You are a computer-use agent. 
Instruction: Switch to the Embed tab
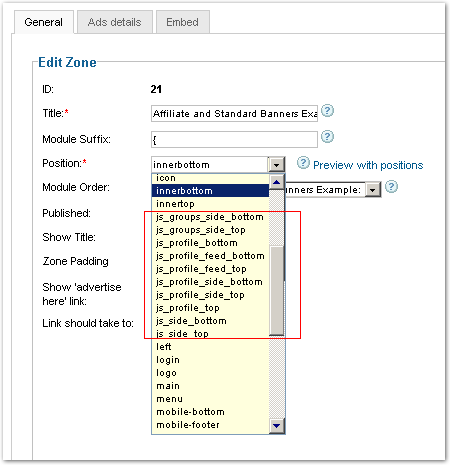tap(183, 22)
